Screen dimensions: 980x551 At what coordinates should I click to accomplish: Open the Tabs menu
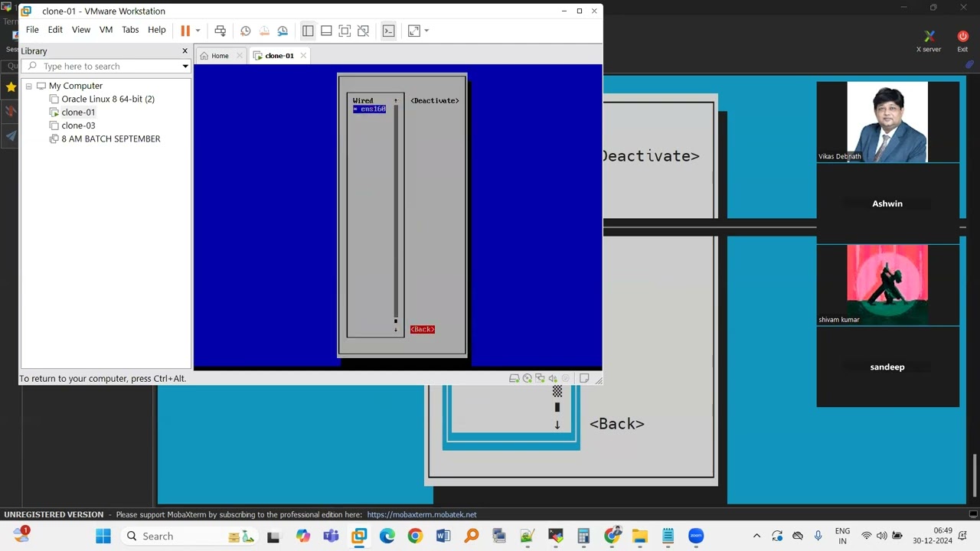pyautogui.click(x=130, y=30)
